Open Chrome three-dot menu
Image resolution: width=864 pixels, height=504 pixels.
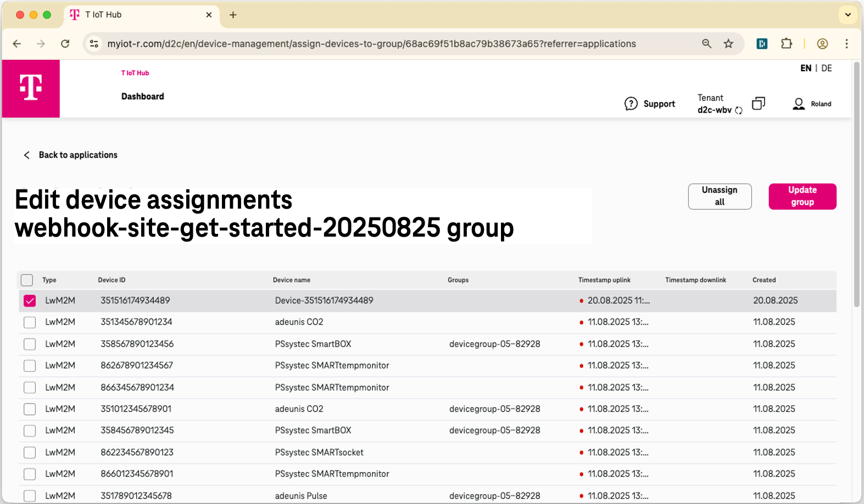click(x=846, y=44)
